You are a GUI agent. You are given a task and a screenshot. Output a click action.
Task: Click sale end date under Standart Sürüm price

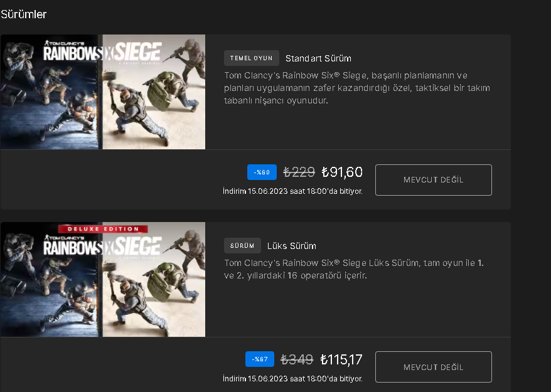tap(292, 191)
